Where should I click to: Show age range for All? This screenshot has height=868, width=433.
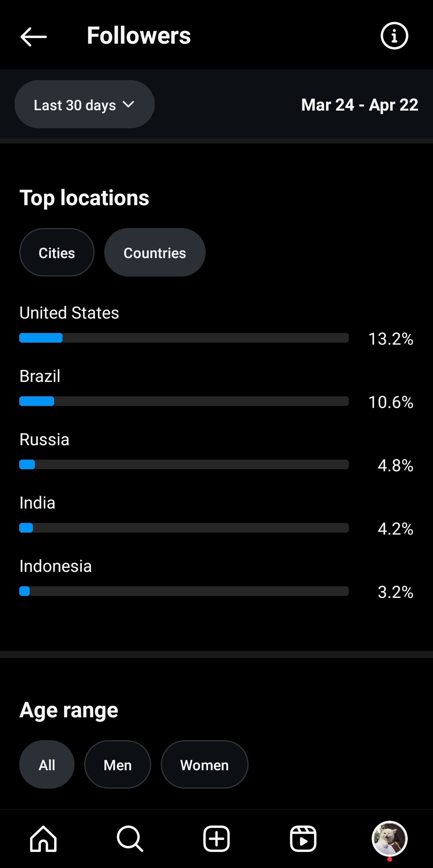(47, 765)
